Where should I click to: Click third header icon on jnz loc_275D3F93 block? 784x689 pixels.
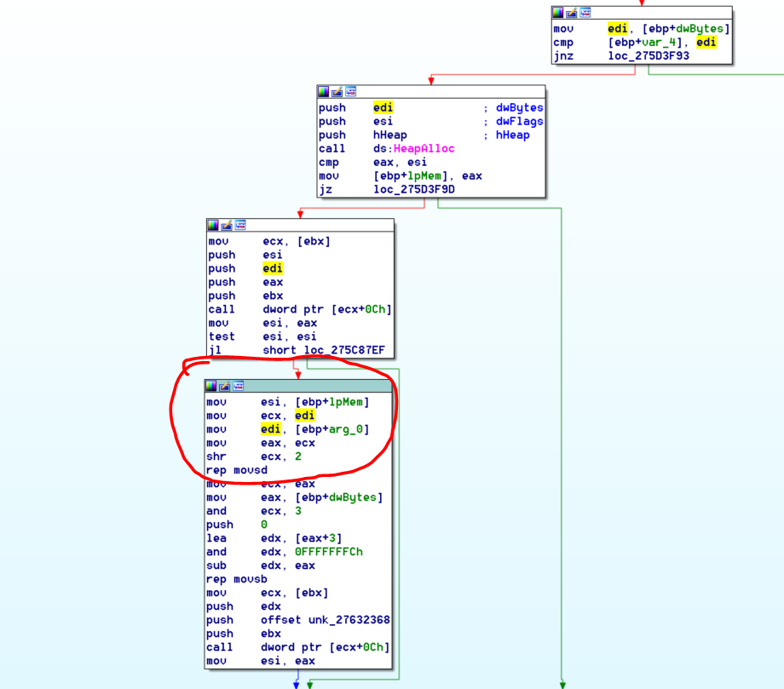pos(585,13)
